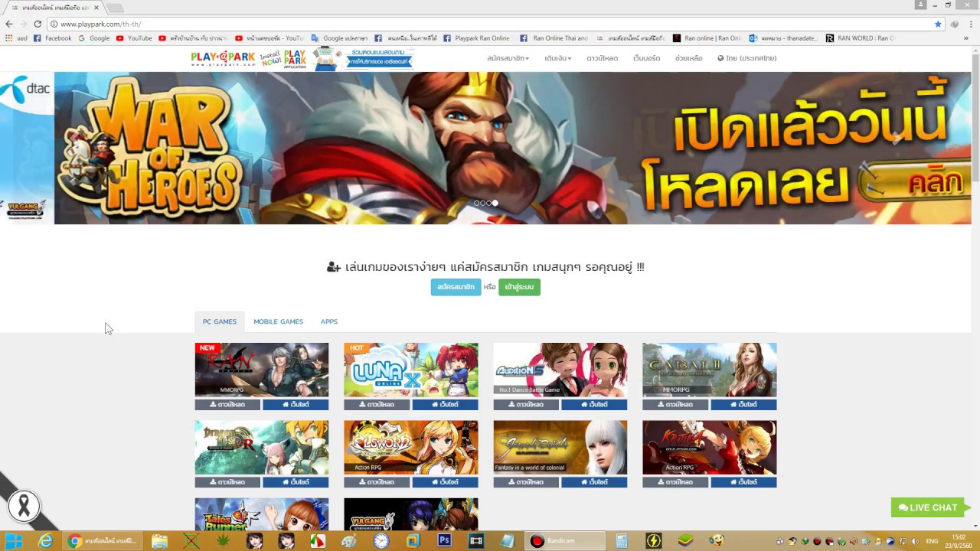Open the LIVE CHAT widget
Image resolution: width=980 pixels, height=551 pixels.
coord(927,507)
